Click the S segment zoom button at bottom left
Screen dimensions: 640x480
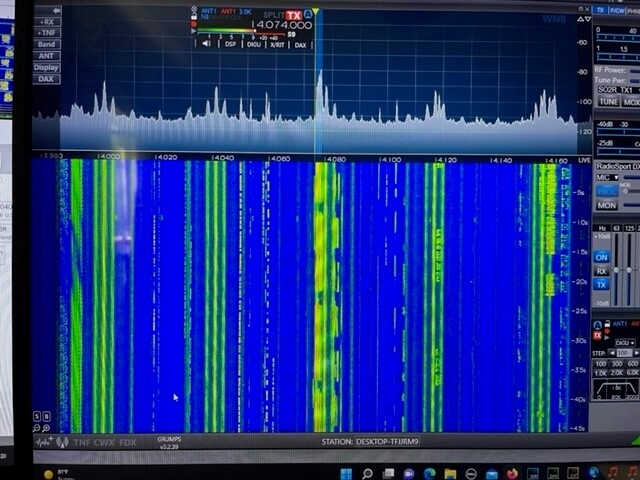pyautogui.click(x=37, y=416)
